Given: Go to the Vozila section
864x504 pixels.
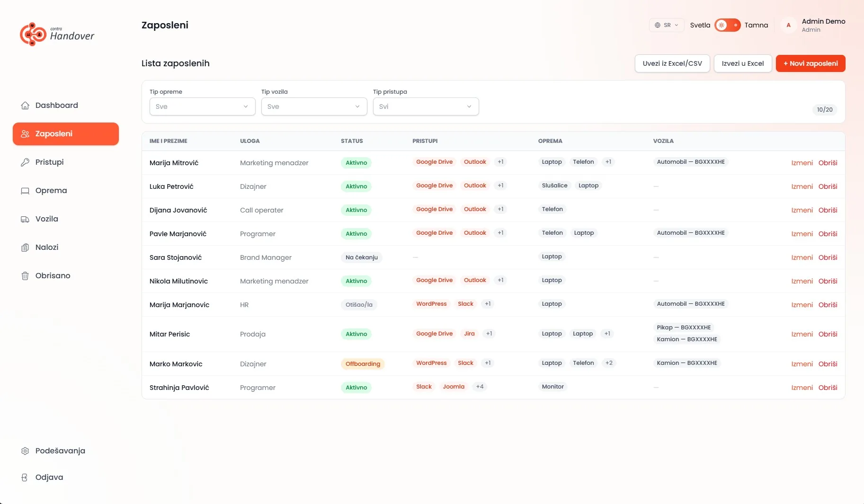Looking at the screenshot, I should (66, 219).
